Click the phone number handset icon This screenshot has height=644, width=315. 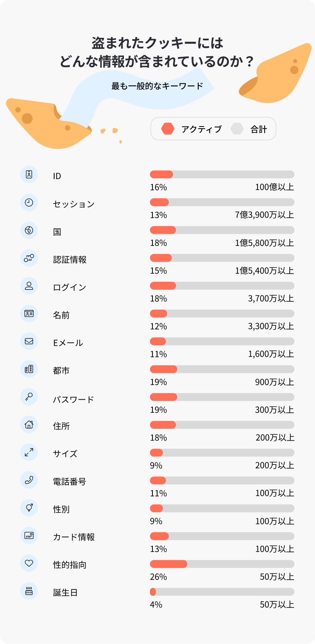coord(29,480)
